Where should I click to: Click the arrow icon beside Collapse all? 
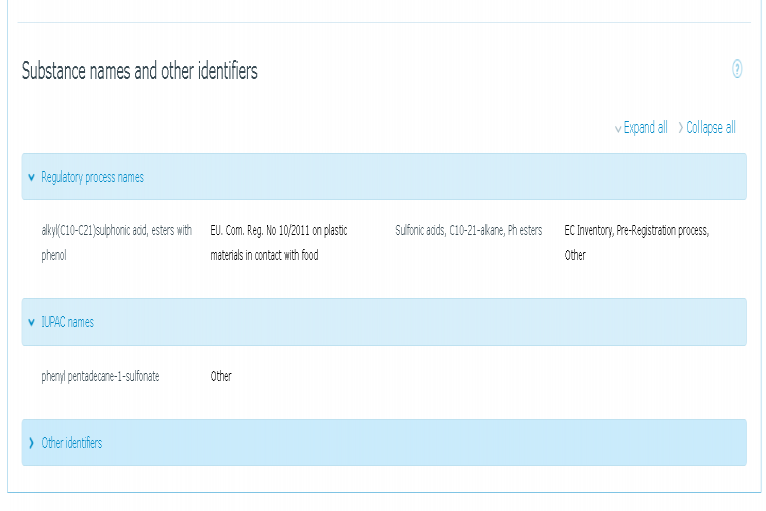click(681, 128)
